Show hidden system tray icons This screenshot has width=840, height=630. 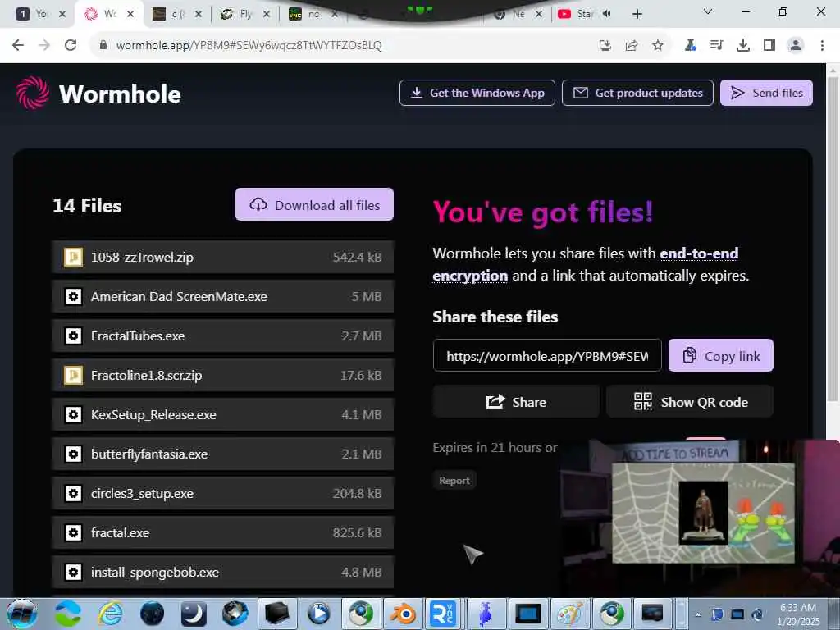tap(697, 614)
